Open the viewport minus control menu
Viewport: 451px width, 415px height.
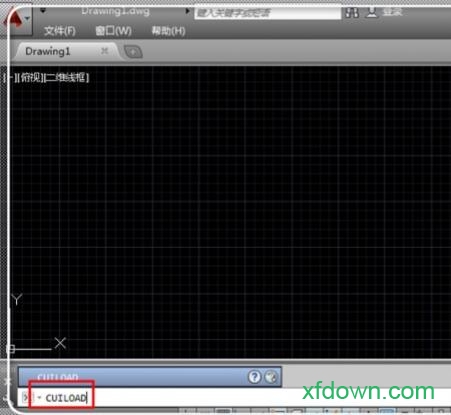8,78
